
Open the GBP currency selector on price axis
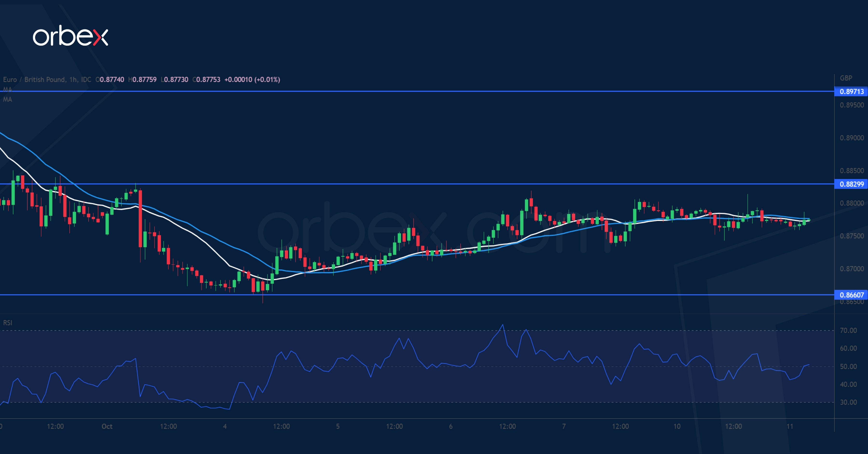[847, 77]
